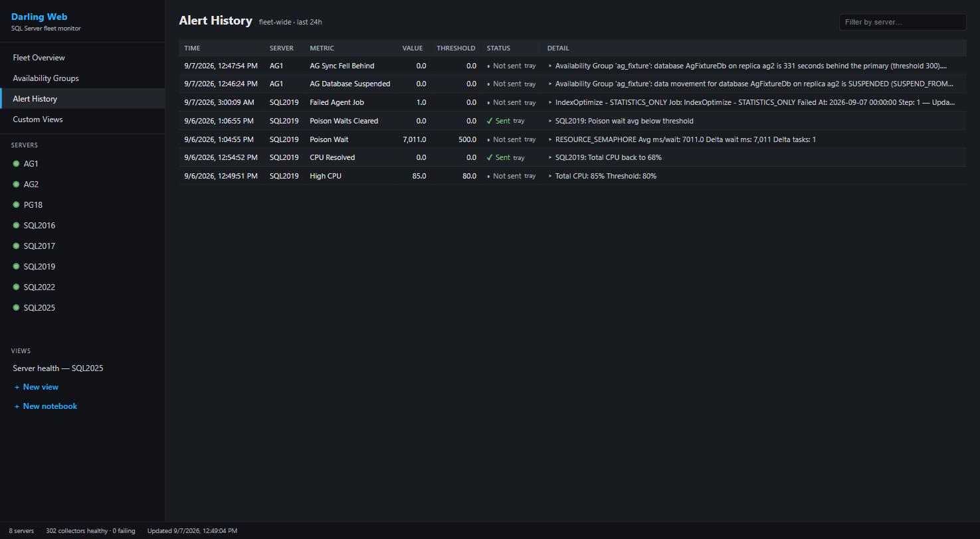Click the SERVER column header
The width and height of the screenshot is (980, 539).
pos(282,48)
